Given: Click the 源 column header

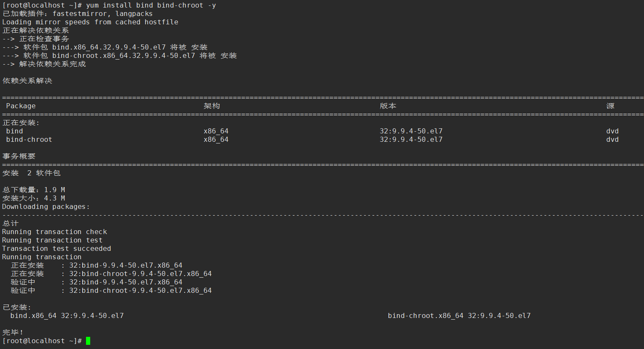Looking at the screenshot, I should coord(610,106).
